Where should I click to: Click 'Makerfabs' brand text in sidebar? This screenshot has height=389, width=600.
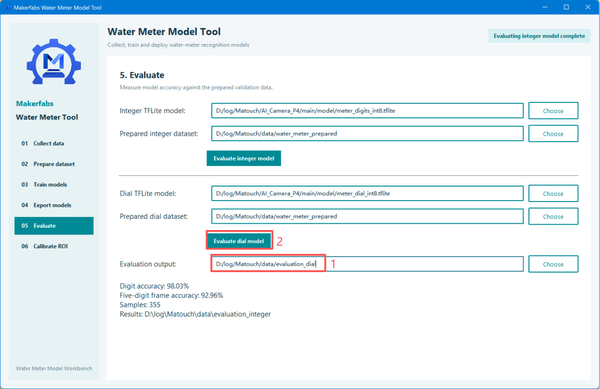tap(34, 104)
